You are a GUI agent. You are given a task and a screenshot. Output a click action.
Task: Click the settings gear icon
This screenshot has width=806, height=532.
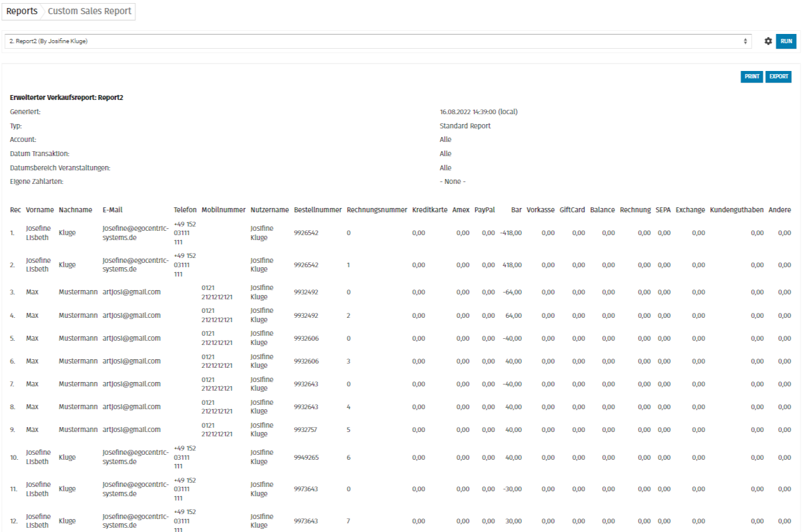[768, 41]
